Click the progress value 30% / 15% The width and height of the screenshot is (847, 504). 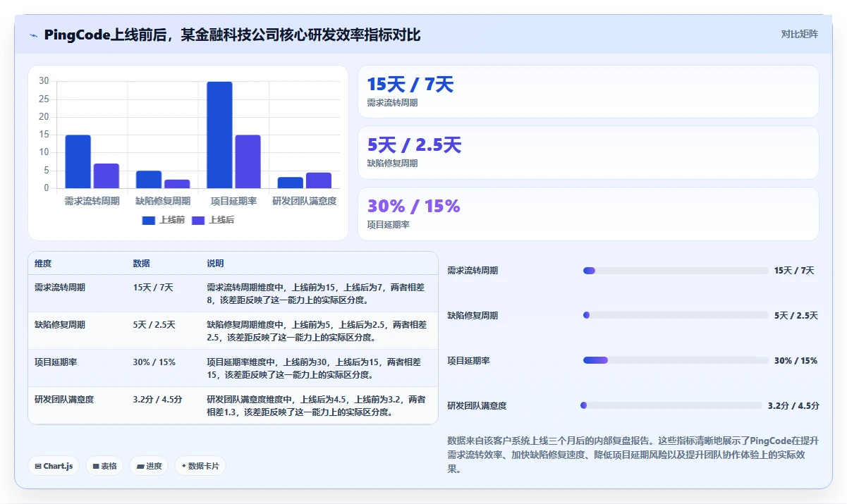(x=796, y=361)
